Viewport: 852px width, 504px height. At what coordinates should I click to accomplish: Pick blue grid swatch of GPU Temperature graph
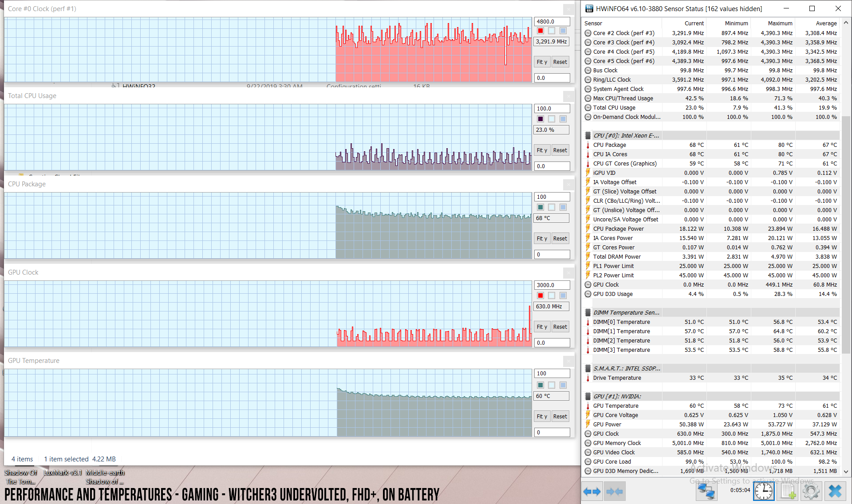pos(563,385)
